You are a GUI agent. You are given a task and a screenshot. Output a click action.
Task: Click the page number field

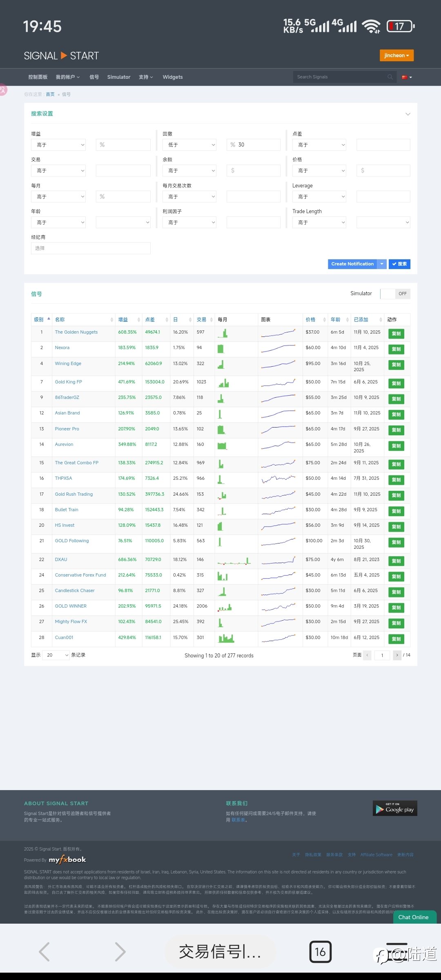382,655
